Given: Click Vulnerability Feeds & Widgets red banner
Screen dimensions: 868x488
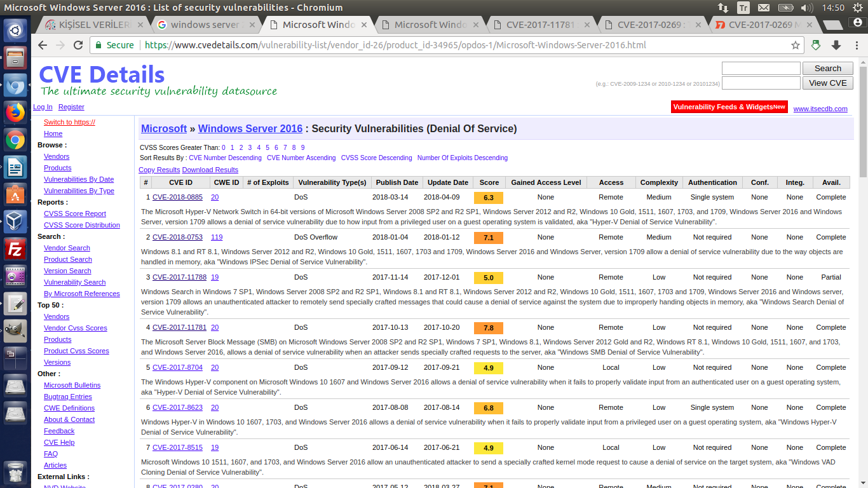Looking at the screenshot, I should click(x=729, y=107).
